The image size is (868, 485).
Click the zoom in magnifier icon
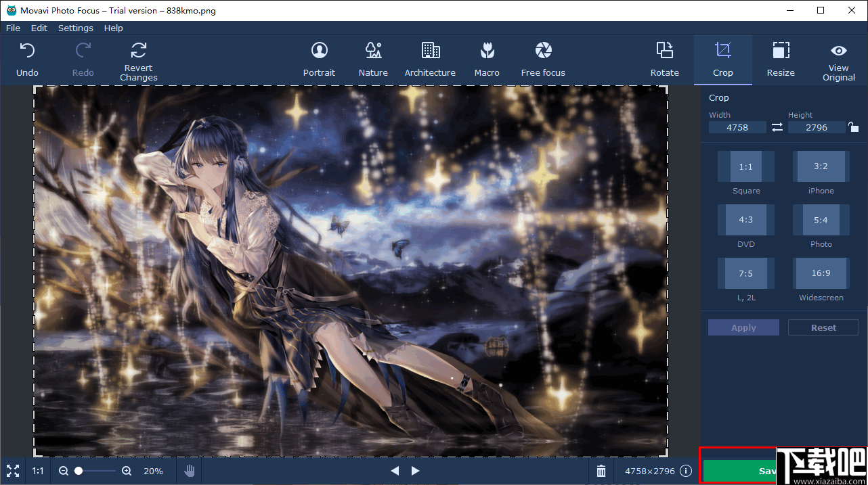click(127, 471)
